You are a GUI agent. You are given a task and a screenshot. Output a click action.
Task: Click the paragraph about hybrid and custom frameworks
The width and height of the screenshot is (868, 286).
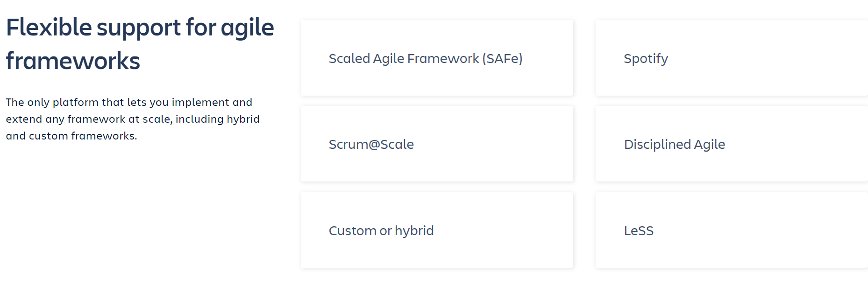click(x=133, y=119)
